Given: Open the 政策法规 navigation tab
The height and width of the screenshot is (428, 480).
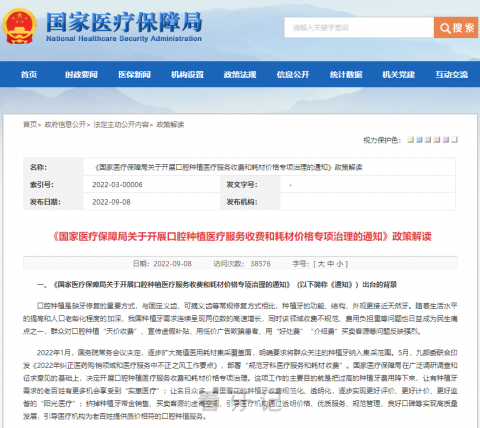Looking at the screenshot, I should [240, 74].
